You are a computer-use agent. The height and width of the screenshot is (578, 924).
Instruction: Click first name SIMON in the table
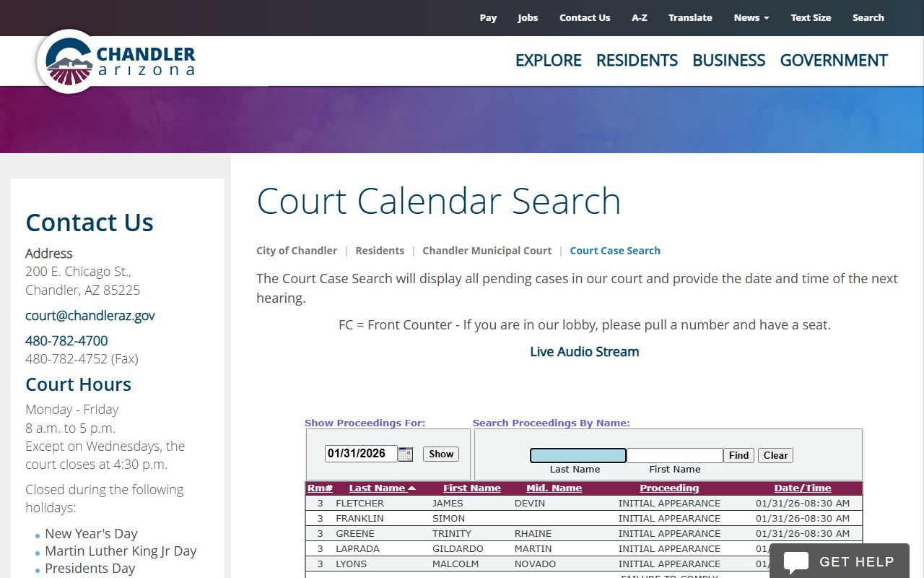click(x=448, y=519)
